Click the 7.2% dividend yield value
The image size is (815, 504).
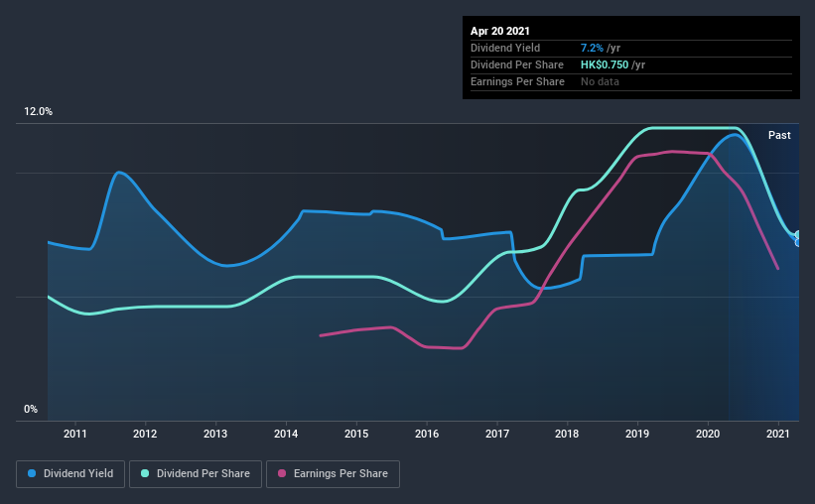(x=592, y=48)
